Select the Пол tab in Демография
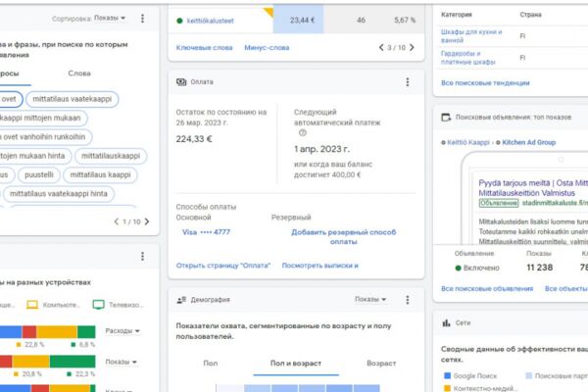The image size is (588, 392). (x=211, y=364)
